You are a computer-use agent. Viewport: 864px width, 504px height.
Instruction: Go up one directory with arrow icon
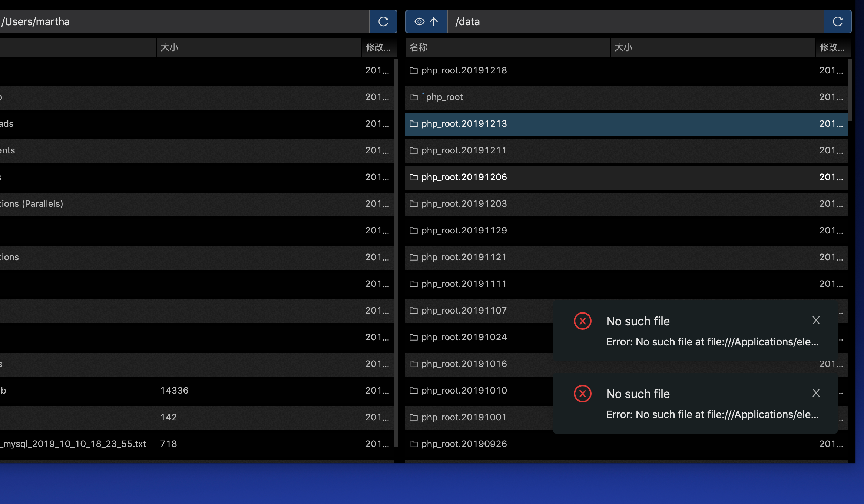434,21
